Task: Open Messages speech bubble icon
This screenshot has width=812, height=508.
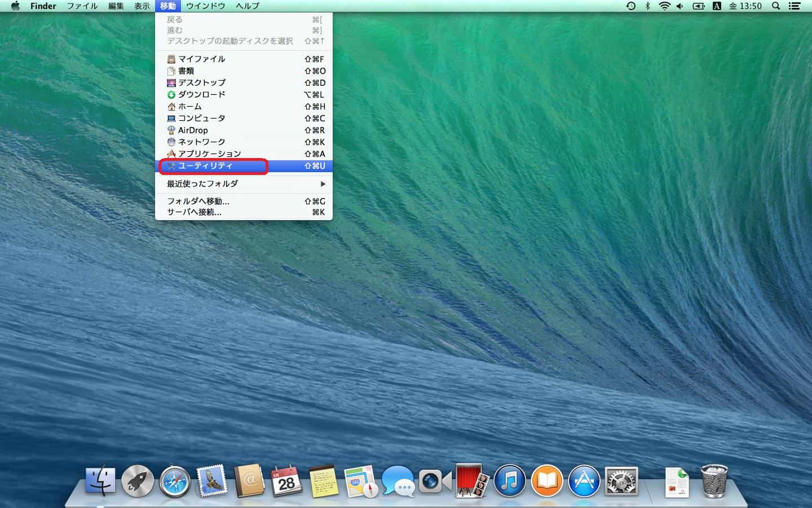Action: tap(398, 481)
